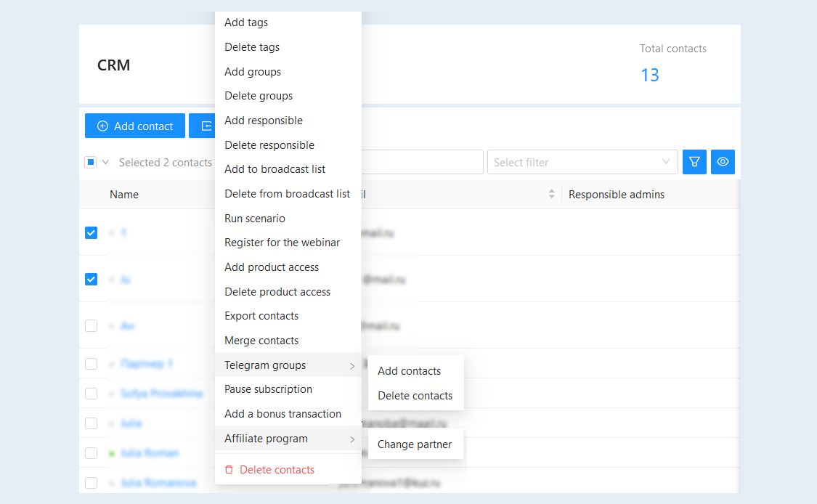Select Add groups menu entry
Screen dimensions: 817x504
288,71
